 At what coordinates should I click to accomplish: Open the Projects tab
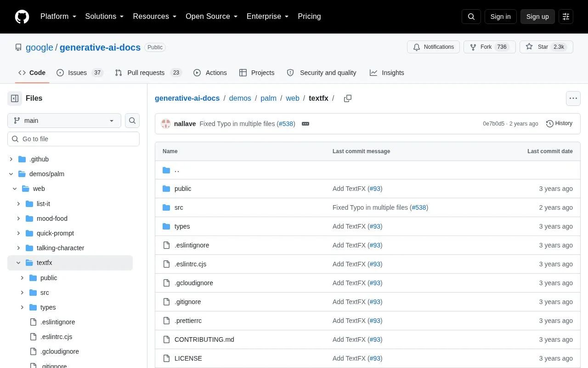coord(257,73)
